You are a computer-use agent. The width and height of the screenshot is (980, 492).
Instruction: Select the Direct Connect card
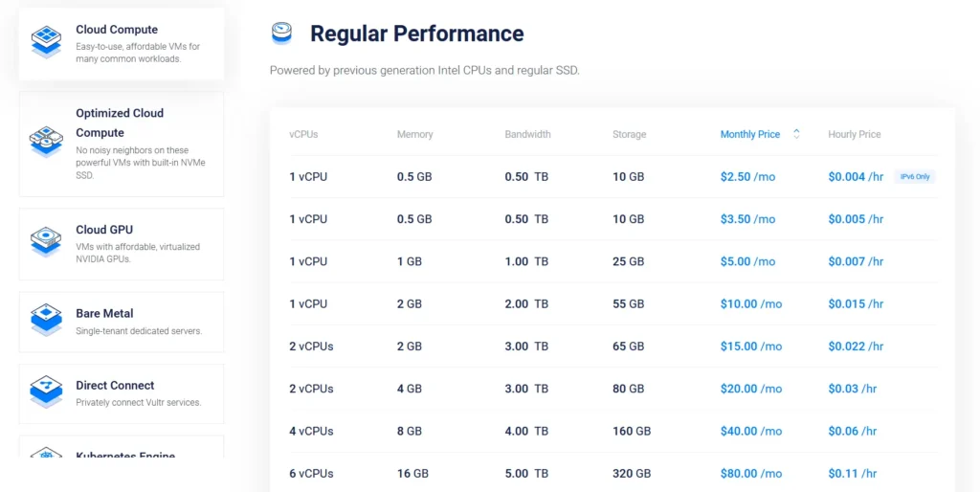[122, 393]
